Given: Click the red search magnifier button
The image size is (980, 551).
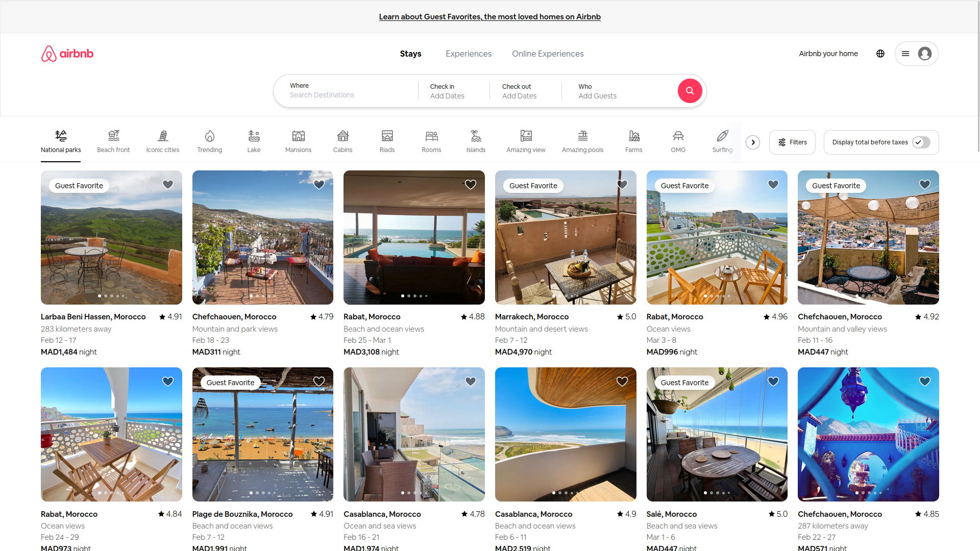Looking at the screenshot, I should pos(690,91).
